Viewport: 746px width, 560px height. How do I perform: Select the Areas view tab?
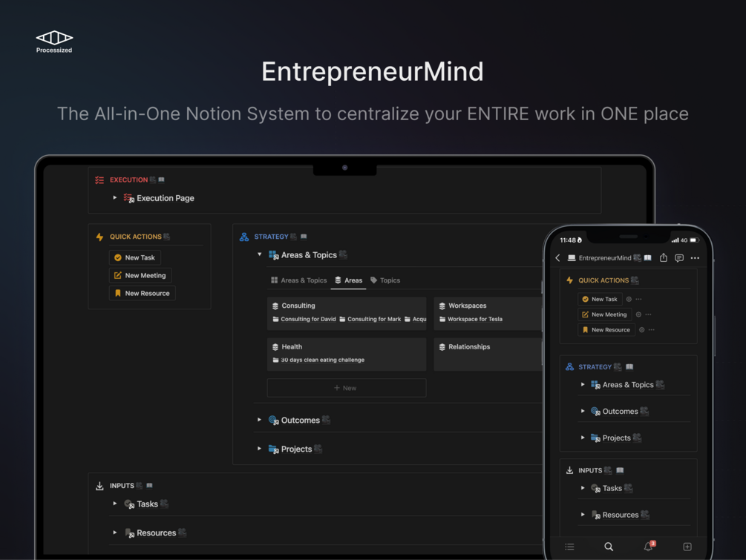point(349,280)
